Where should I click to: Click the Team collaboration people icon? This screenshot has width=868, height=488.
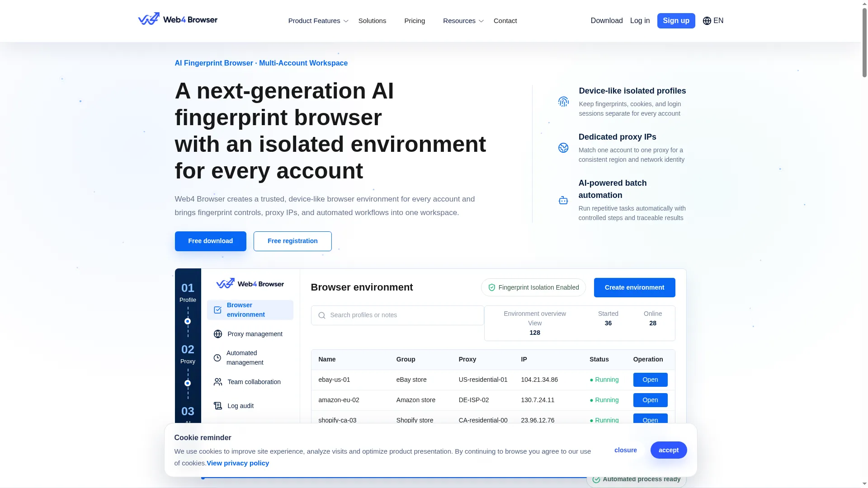[x=218, y=382]
